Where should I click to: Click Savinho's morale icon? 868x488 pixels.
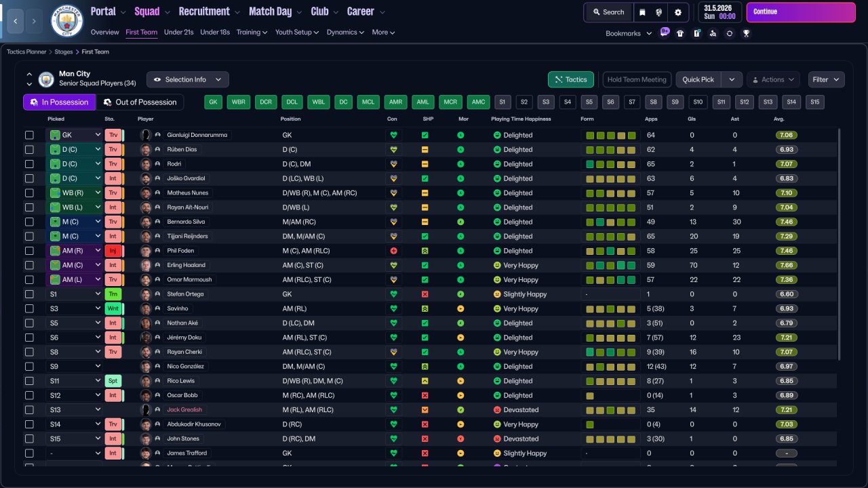tap(460, 308)
